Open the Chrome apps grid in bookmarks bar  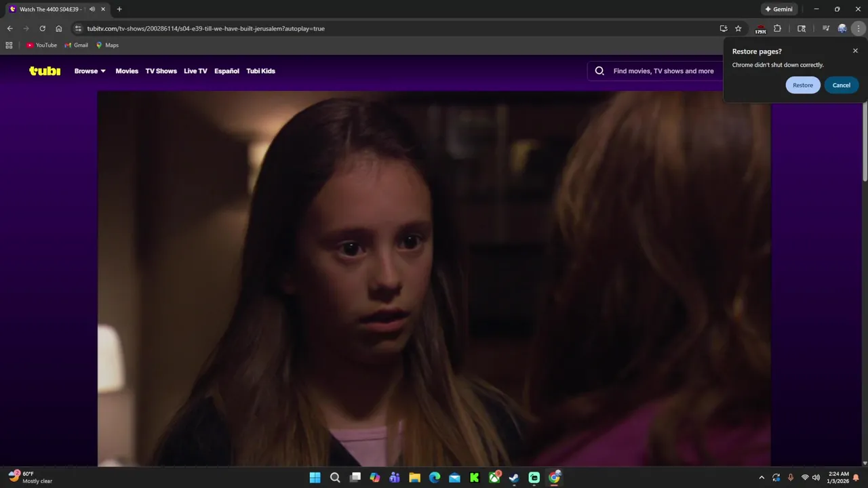9,45
